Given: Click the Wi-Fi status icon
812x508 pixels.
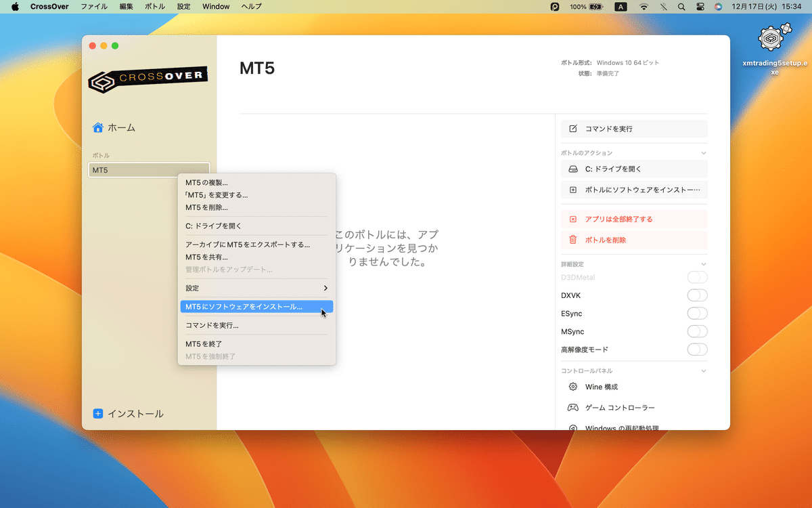Looking at the screenshot, I should tap(644, 7).
